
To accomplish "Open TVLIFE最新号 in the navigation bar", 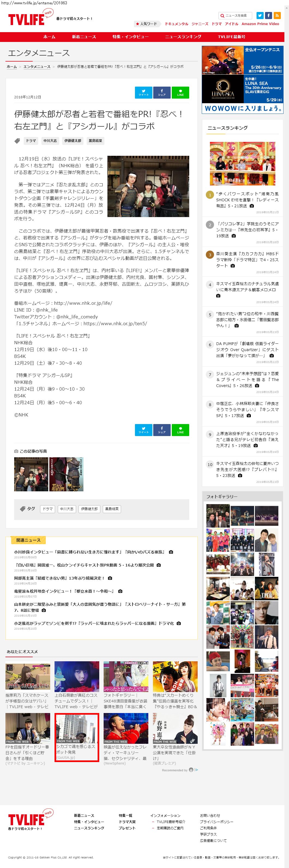I will pos(232,37).
